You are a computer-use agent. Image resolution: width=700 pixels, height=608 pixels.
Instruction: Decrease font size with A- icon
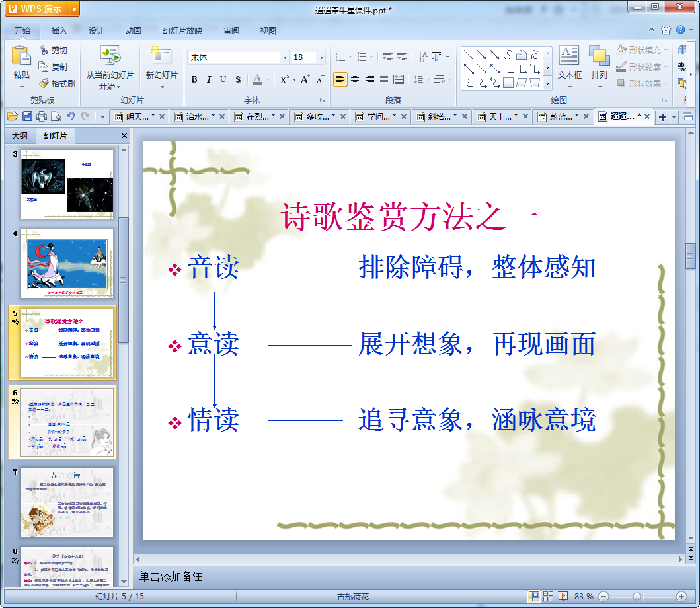tap(320, 79)
